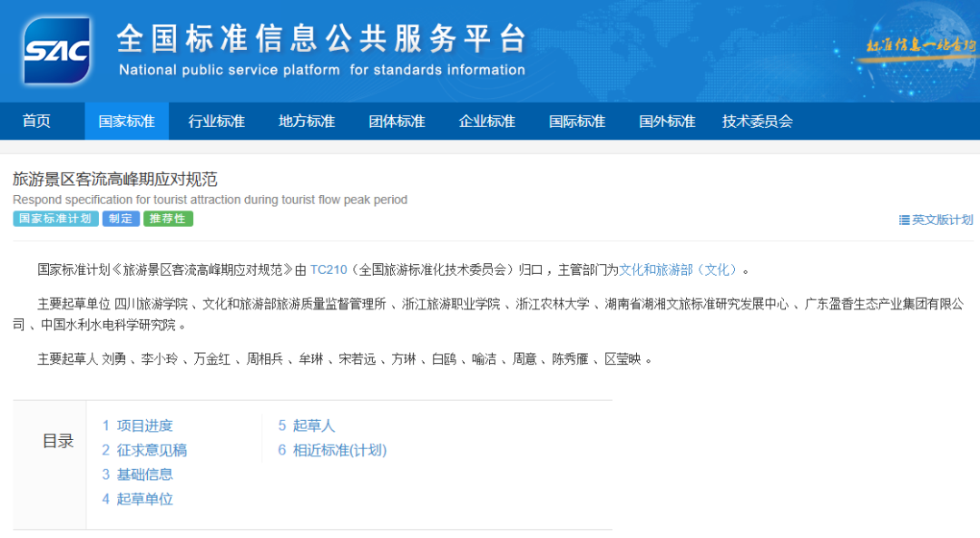Screen dimensions: 980x538
Task: Click the English title Respond specification text
Action: click(x=210, y=200)
